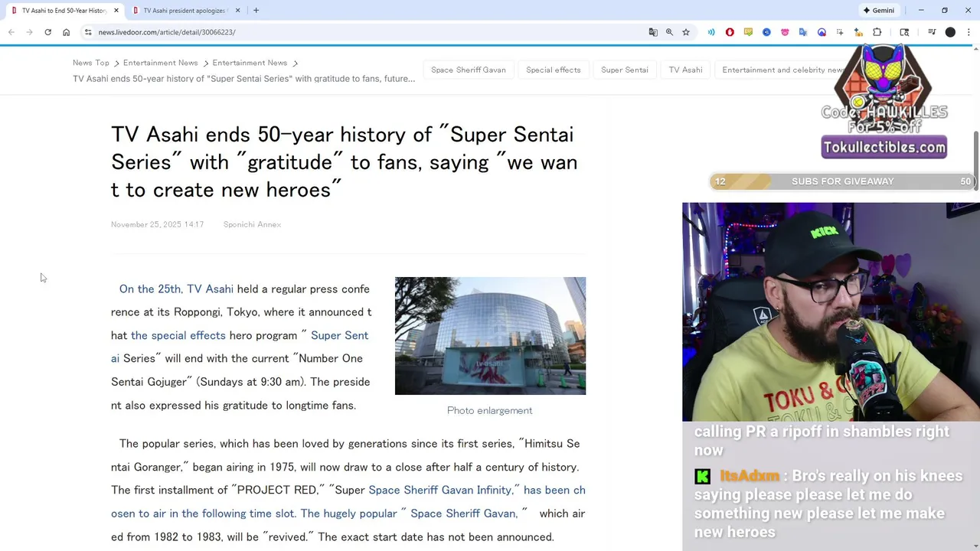Go to News Top breadcrumb

[91, 63]
